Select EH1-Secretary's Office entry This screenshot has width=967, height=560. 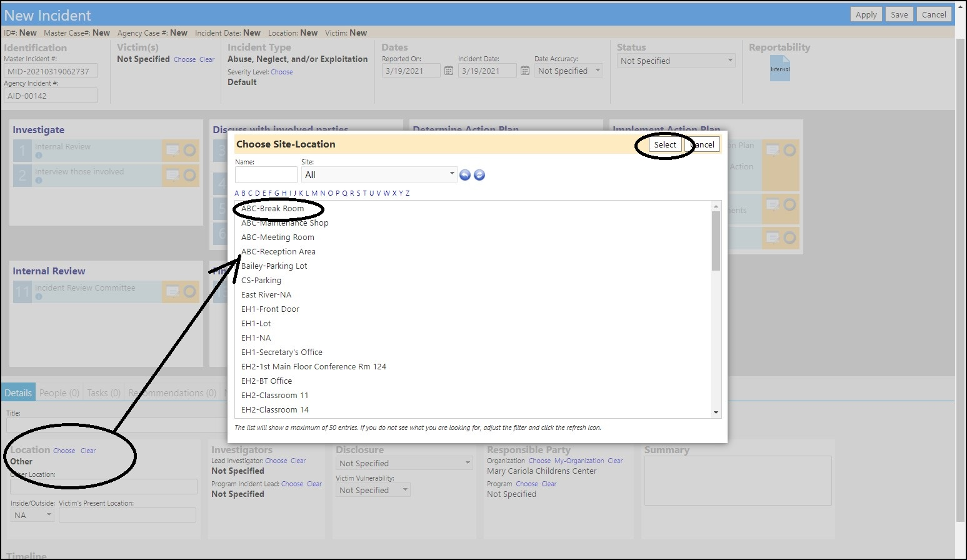[282, 352]
